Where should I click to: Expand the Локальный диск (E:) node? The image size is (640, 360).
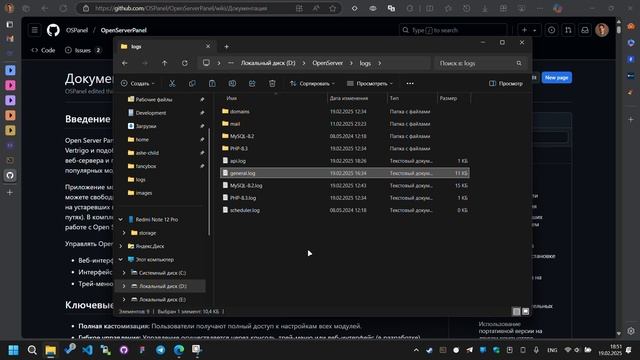[x=124, y=300]
